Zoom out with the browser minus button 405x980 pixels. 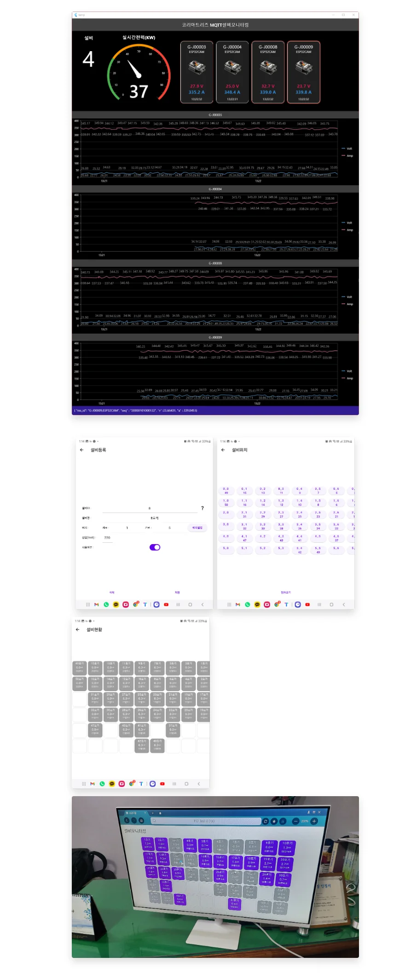coord(295,821)
